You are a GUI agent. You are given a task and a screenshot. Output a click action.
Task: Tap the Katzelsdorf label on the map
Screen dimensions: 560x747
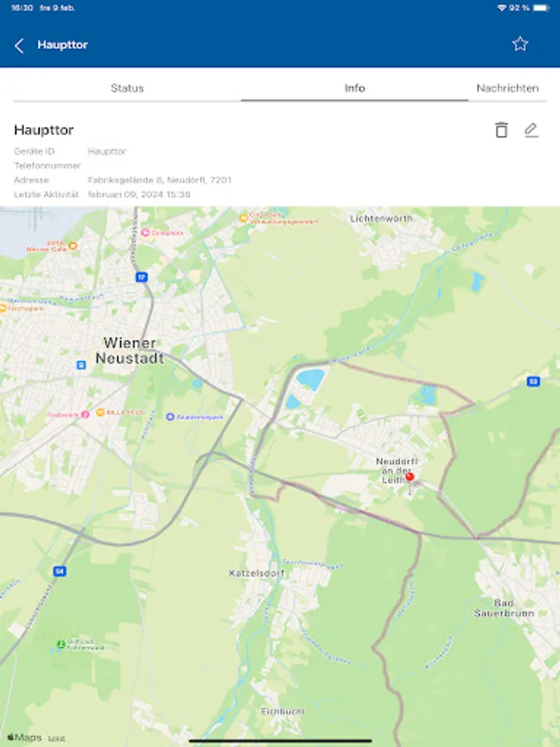point(256,573)
